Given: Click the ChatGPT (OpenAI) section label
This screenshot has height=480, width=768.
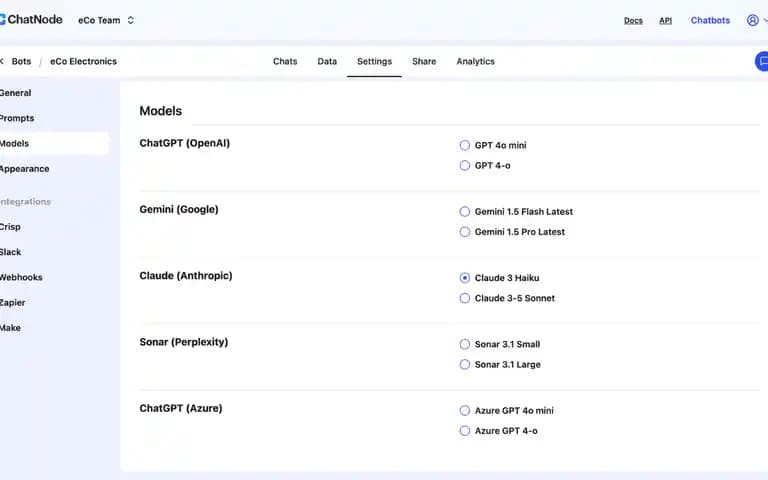Looking at the screenshot, I should 185,143.
